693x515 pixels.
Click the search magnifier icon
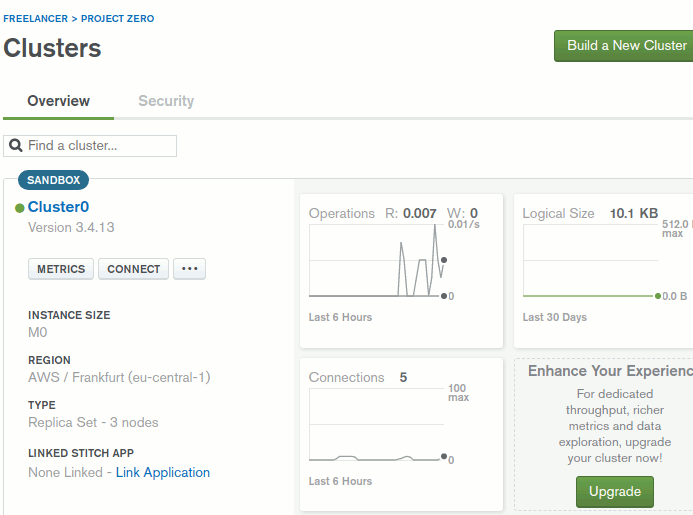coord(16,146)
